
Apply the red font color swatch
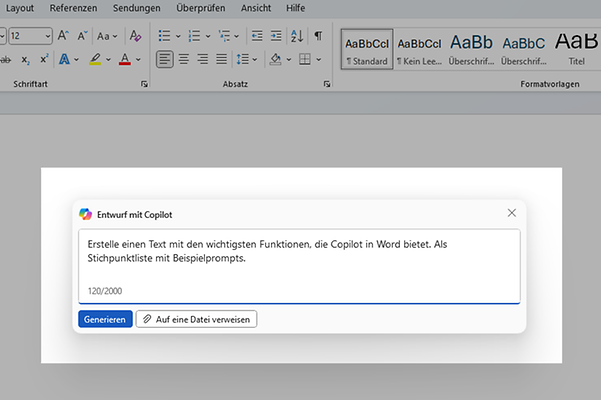tap(124, 59)
